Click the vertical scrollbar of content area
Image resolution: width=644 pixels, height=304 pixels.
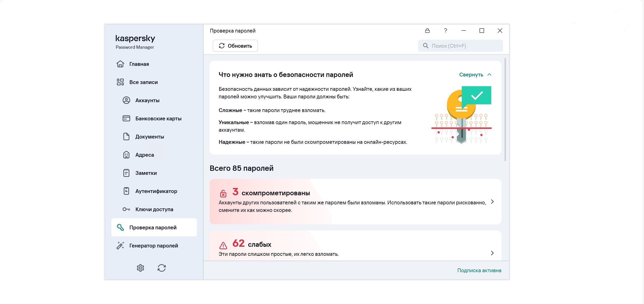pos(505,110)
